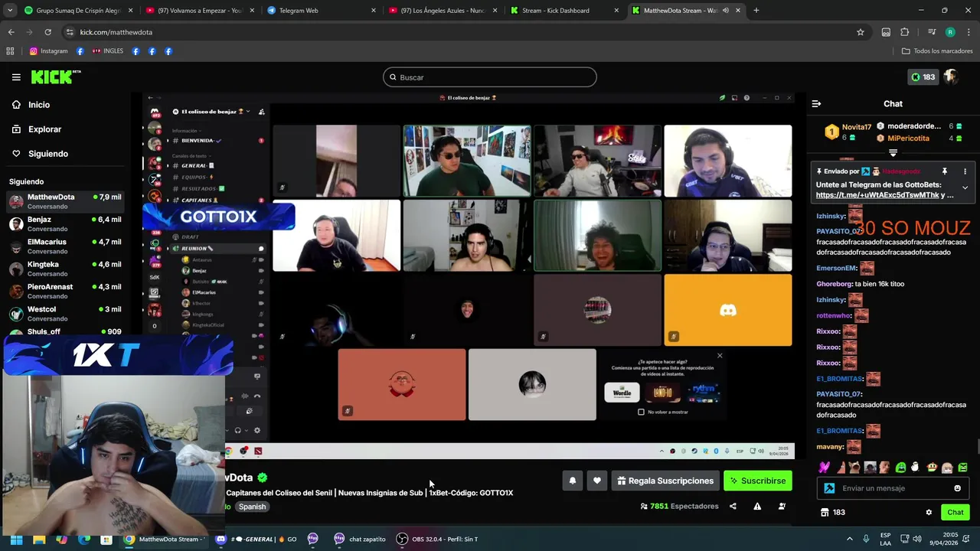Image resolution: width=980 pixels, height=551 pixels.
Task: Bookmark this page with the star icon
Action: pyautogui.click(x=861, y=32)
